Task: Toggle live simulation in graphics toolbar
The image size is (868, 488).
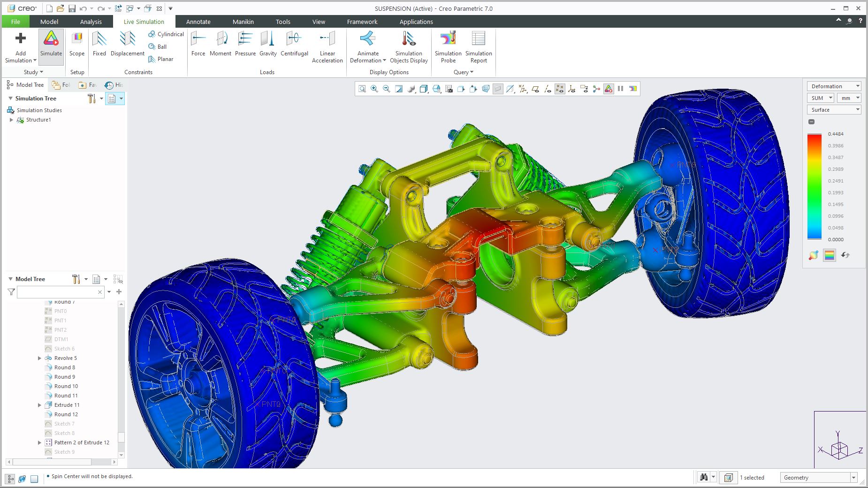Action: (609, 89)
